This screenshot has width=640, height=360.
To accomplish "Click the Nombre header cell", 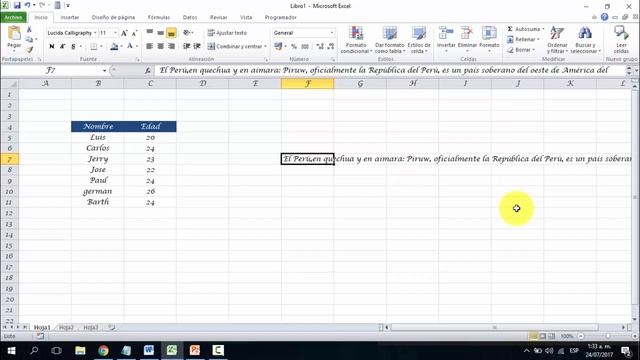I will pos(98,127).
